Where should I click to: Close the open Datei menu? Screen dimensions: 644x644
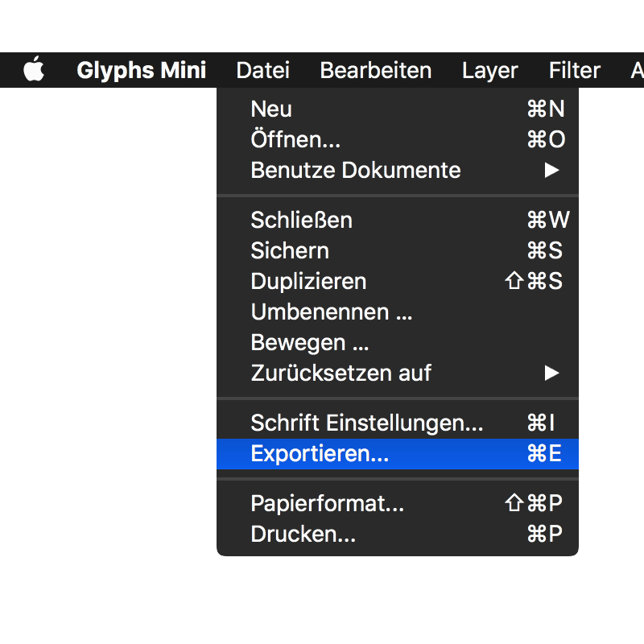(x=262, y=71)
